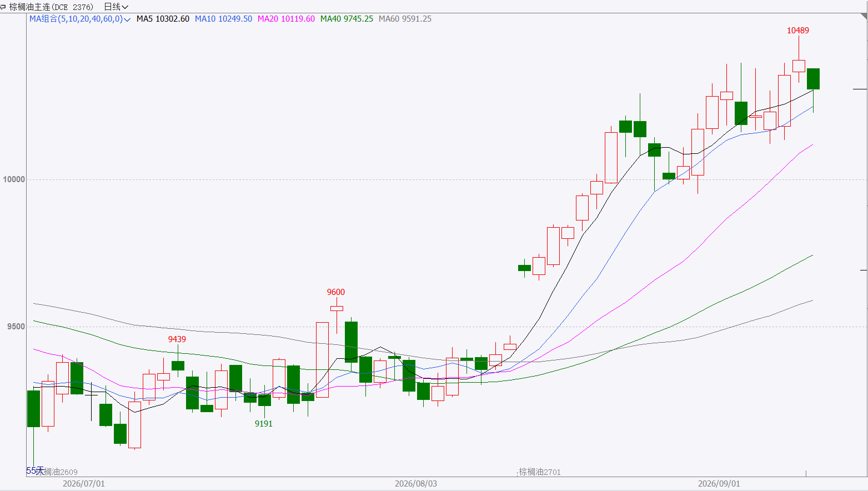Click the 10489 high price marker
The height and width of the screenshot is (491, 868).
pos(798,31)
